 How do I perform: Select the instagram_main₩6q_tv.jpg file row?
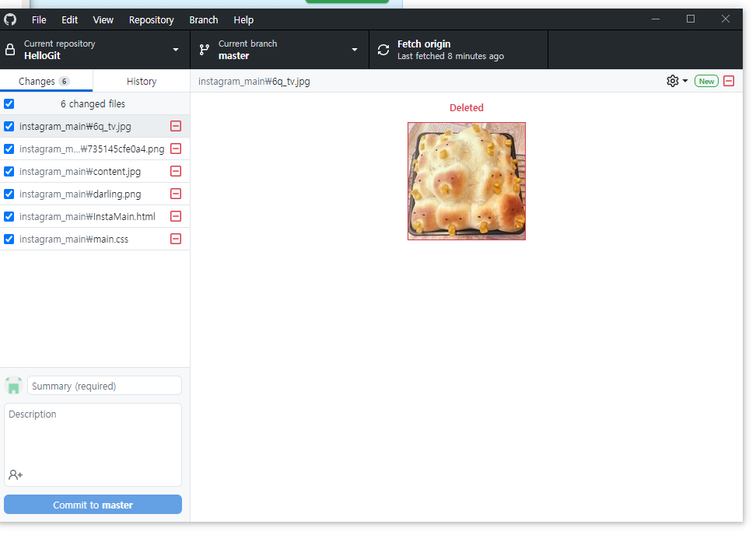95,126
